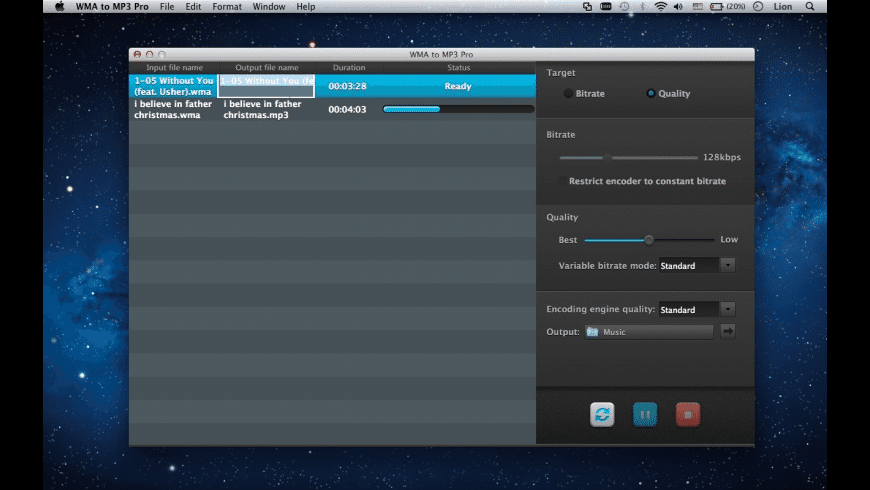This screenshot has width=870, height=490.
Task: Sort by Input file name column header
Action: pos(174,67)
